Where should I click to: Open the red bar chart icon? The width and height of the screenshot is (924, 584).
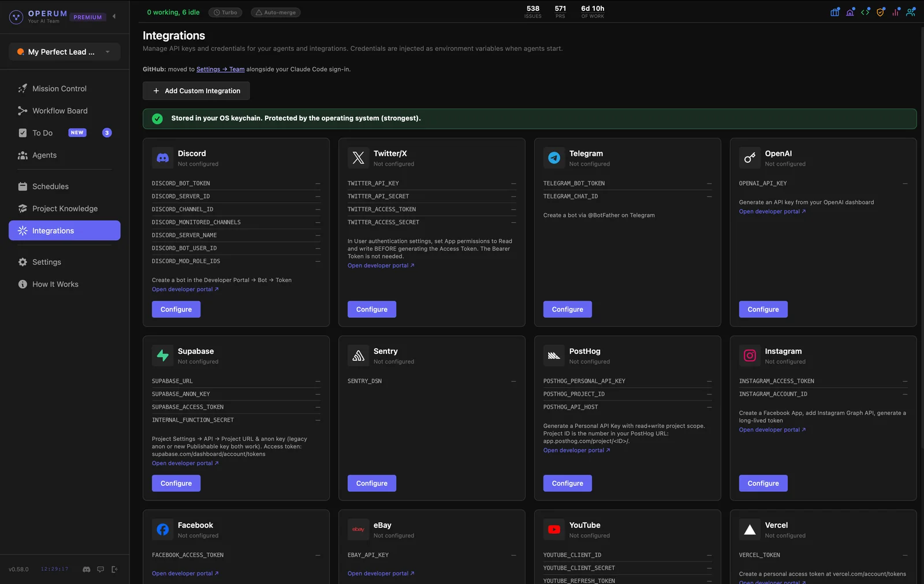click(896, 12)
